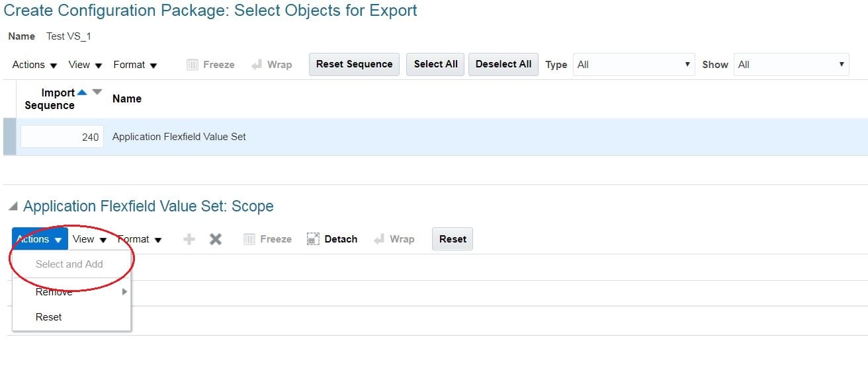Collapse the Application Flexfield Value Set: Scope section
The width and height of the screenshot is (868, 372).
click(13, 207)
